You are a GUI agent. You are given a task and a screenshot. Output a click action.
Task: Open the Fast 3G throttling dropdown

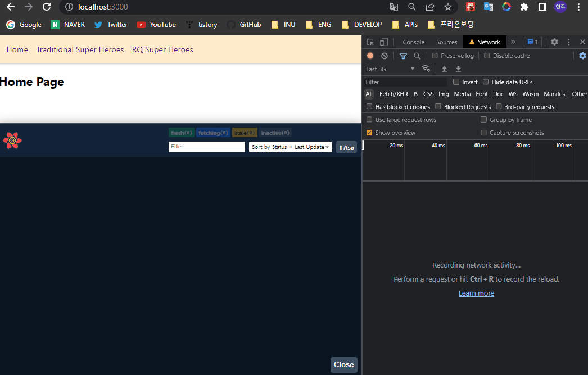tap(390, 69)
